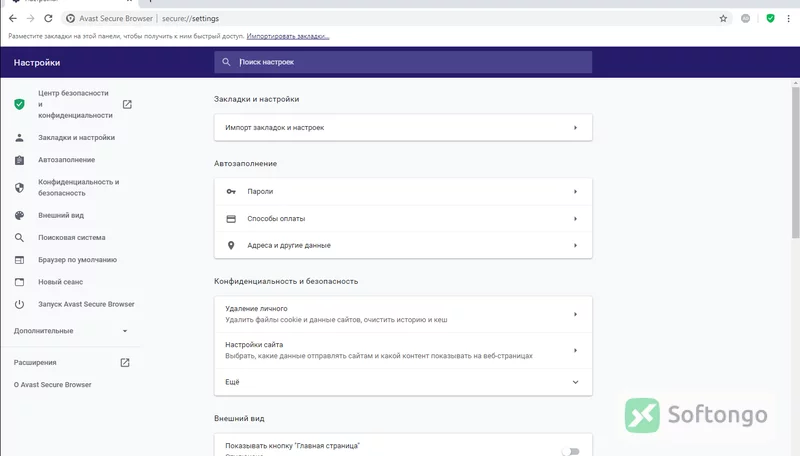Open arrow in Адреса и другие данные row
800x456 pixels.
(x=576, y=245)
